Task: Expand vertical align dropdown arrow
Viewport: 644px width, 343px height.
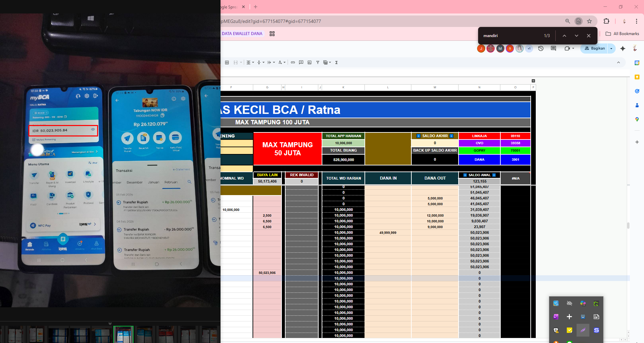Action: click(264, 62)
